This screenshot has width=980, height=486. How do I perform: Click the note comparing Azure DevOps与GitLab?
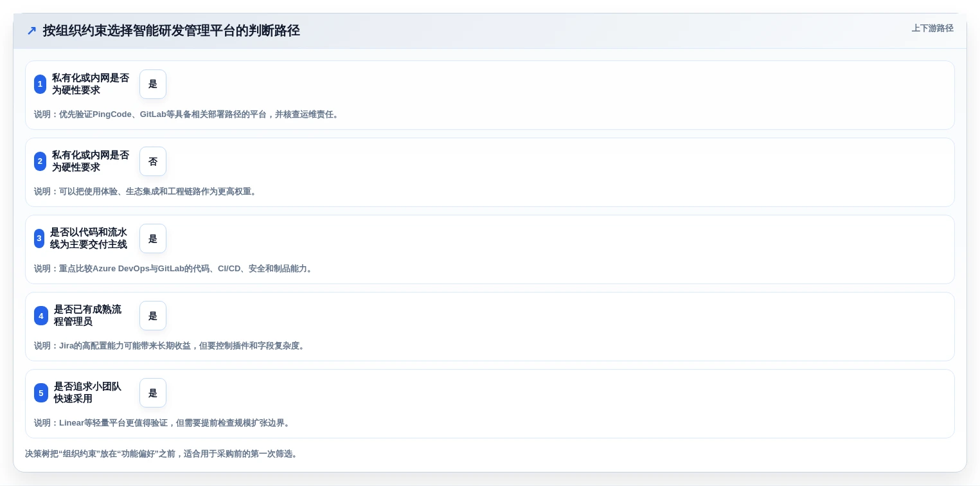coord(174,269)
